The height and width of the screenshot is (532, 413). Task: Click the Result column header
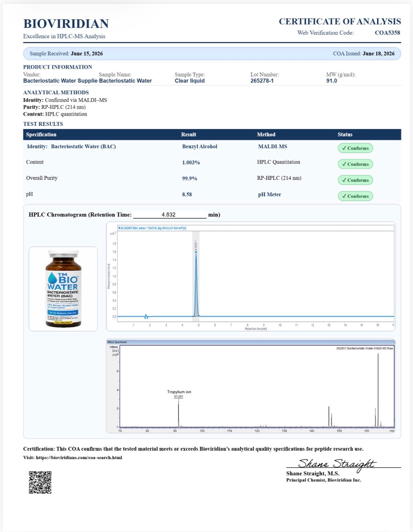tap(188, 135)
